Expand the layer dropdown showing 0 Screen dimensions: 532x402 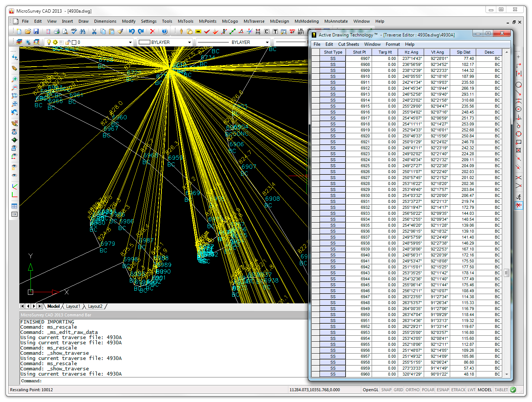130,42
